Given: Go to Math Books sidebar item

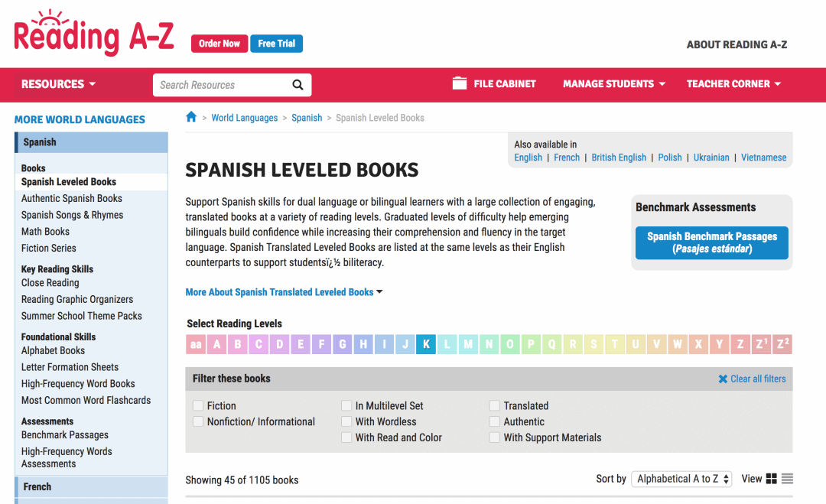Looking at the screenshot, I should [x=45, y=232].
